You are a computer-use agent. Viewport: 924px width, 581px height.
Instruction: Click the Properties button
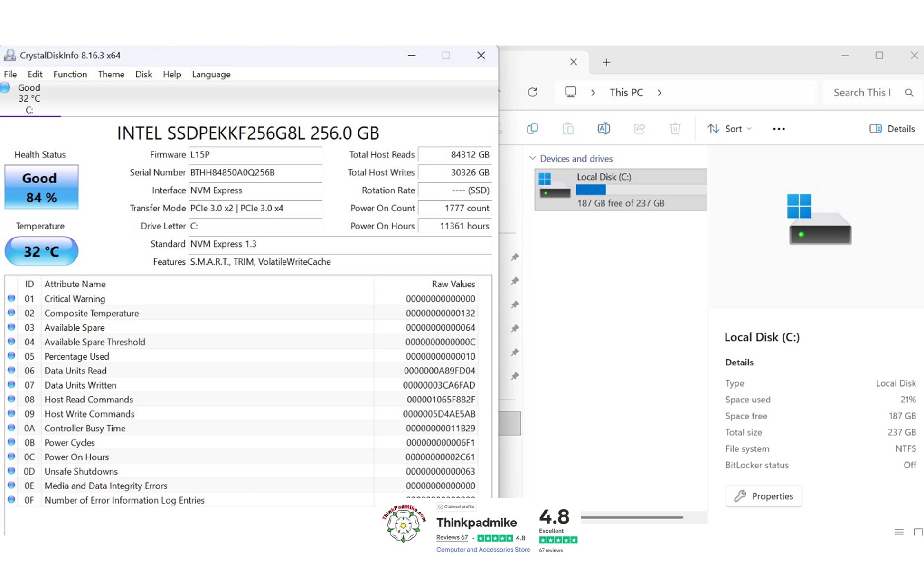(x=764, y=496)
